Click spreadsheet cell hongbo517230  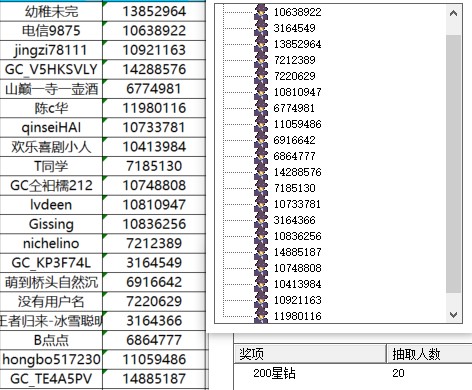[x=51, y=360]
